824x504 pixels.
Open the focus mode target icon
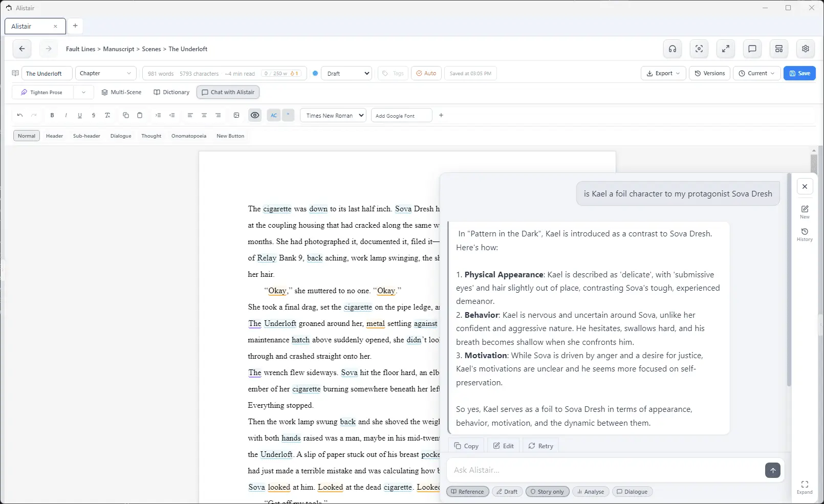click(x=699, y=49)
